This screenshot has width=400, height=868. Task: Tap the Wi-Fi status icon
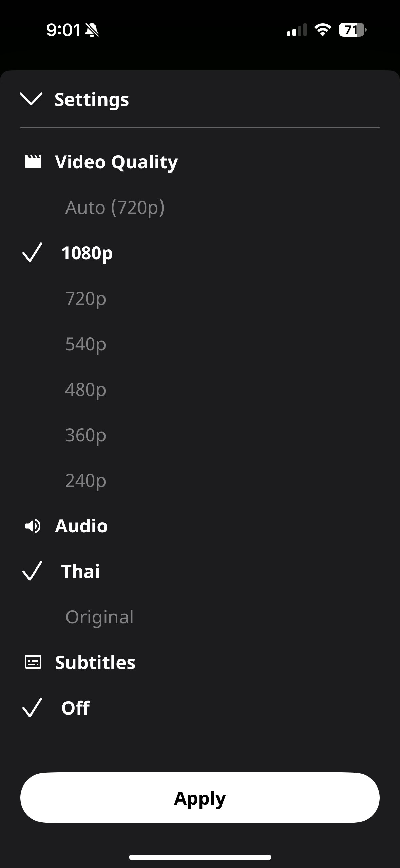[323, 30]
